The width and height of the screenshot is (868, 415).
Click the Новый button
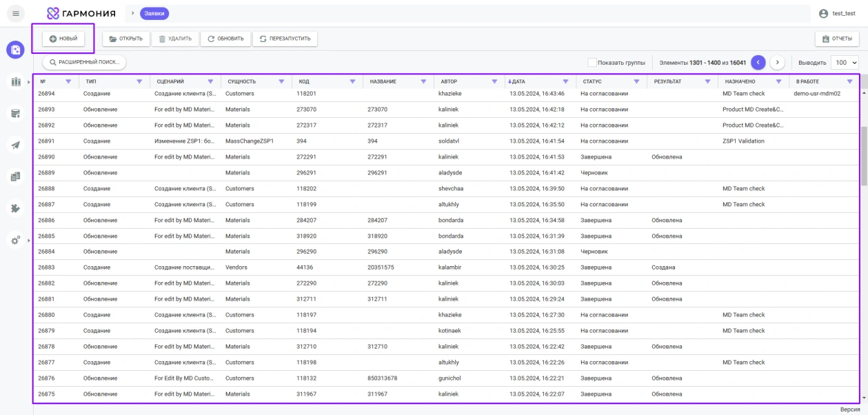(63, 39)
